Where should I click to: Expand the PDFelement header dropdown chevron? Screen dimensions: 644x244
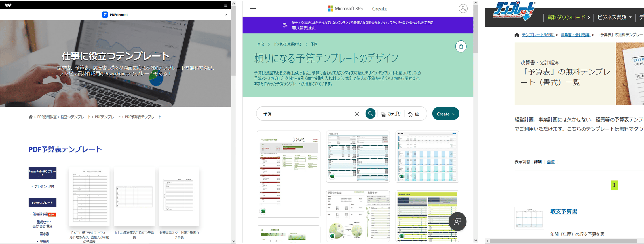tap(226, 15)
